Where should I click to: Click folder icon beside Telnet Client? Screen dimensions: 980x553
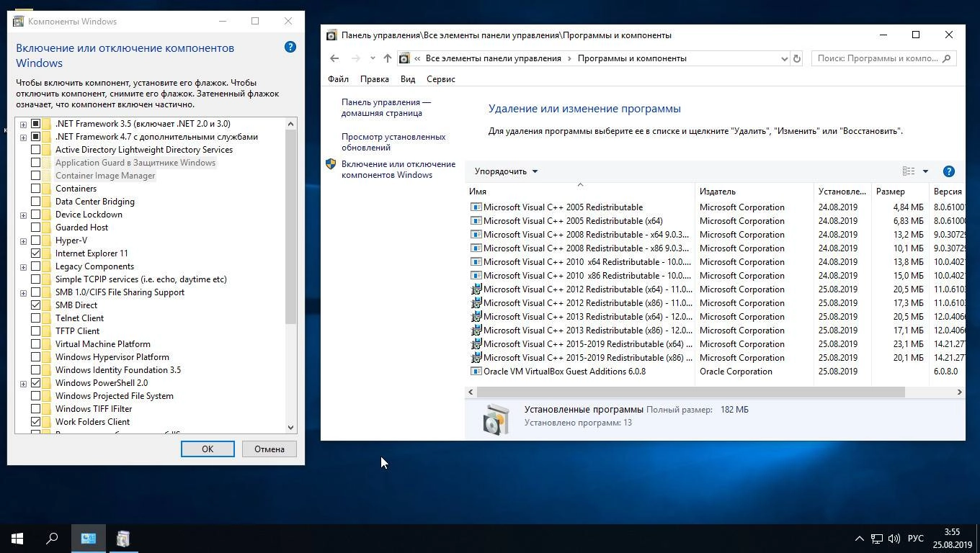coord(46,318)
